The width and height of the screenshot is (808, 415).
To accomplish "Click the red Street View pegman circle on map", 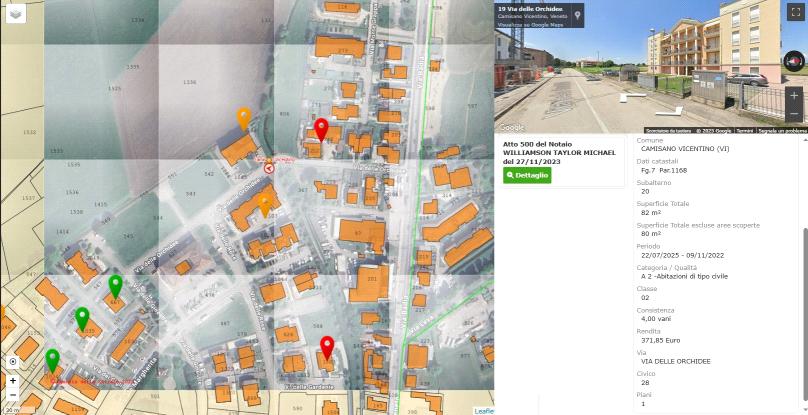I will tap(269, 168).
